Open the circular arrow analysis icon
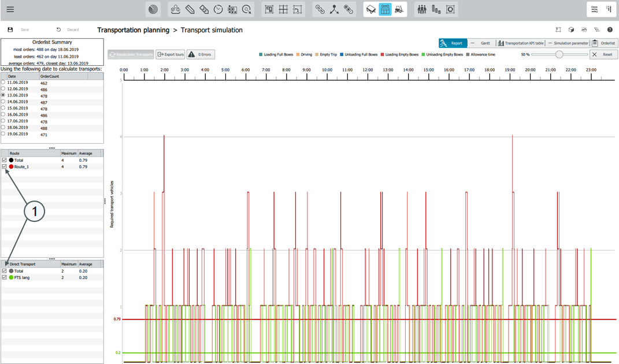619x364 pixels. 247,9
